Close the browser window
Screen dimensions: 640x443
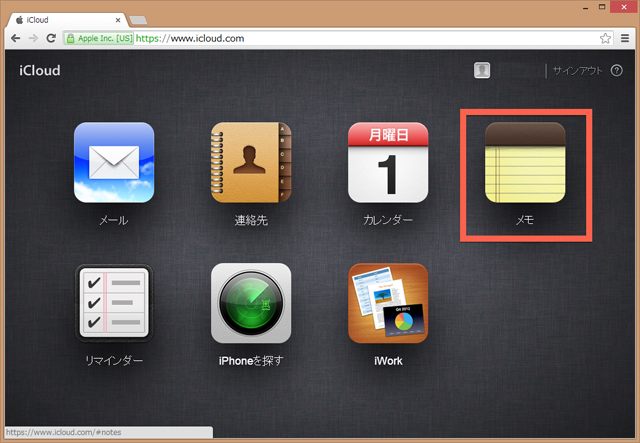(624, 7)
